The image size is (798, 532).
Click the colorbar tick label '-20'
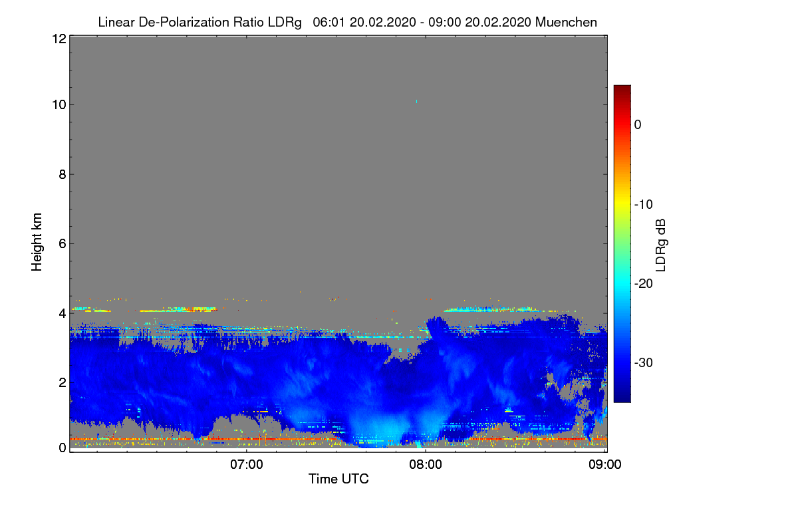point(643,283)
